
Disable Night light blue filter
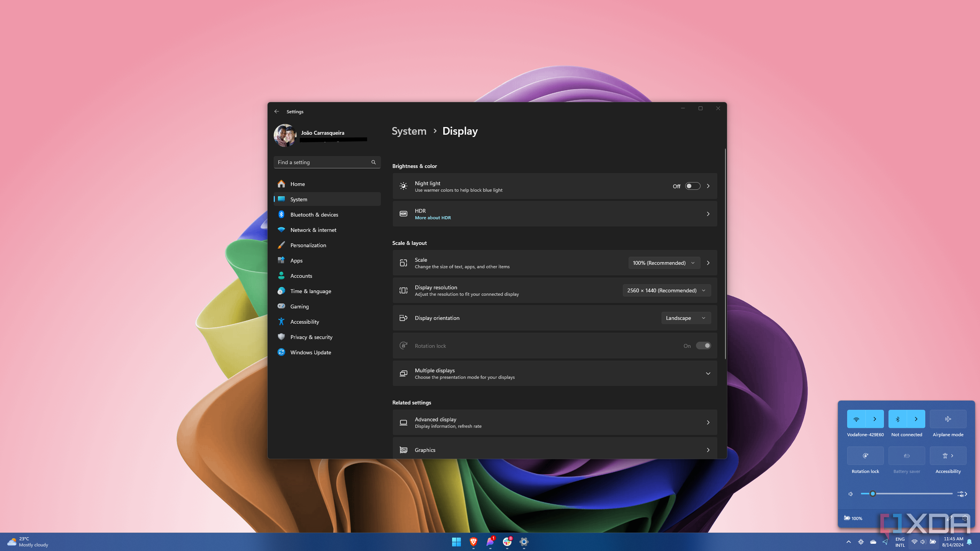click(x=692, y=186)
